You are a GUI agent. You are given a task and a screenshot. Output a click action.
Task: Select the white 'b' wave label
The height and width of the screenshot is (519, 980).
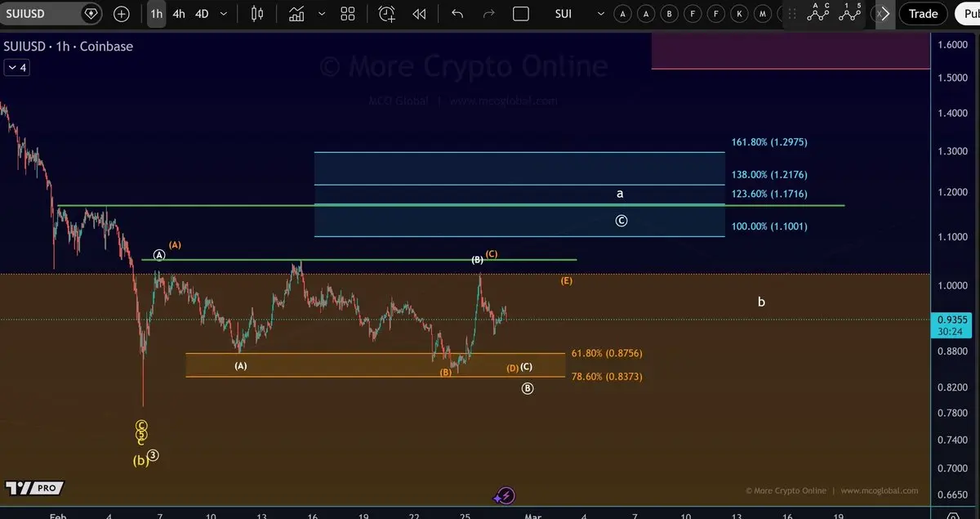click(x=761, y=302)
